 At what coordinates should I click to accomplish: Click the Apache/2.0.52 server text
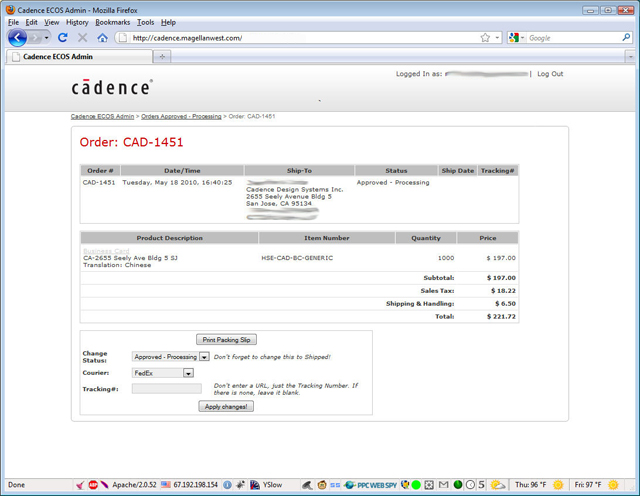(x=134, y=485)
